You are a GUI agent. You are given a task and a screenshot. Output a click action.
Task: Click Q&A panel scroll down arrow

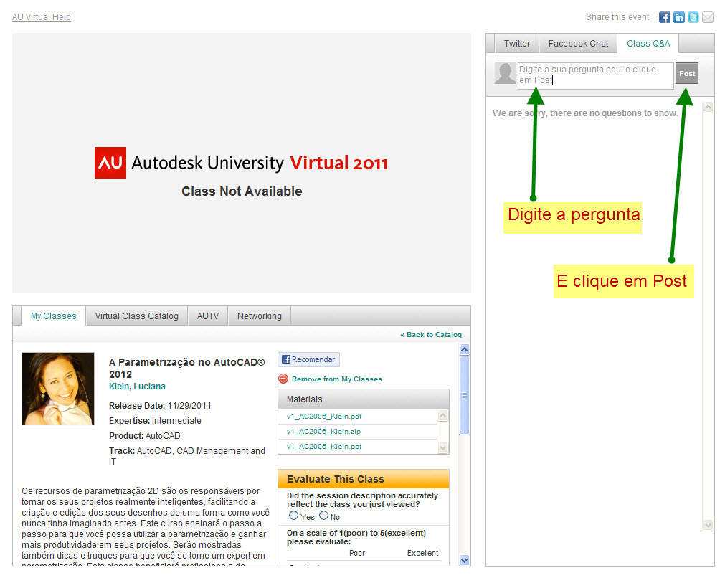[x=708, y=525]
